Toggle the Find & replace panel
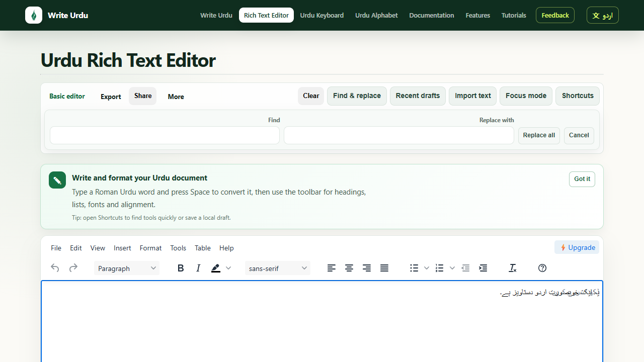The width and height of the screenshot is (644, 362). pos(357,96)
